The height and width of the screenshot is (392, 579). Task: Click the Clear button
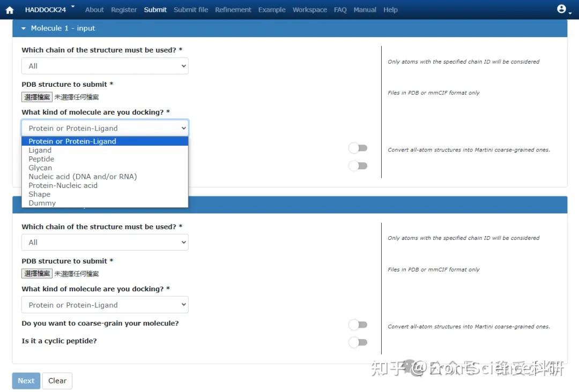click(57, 381)
